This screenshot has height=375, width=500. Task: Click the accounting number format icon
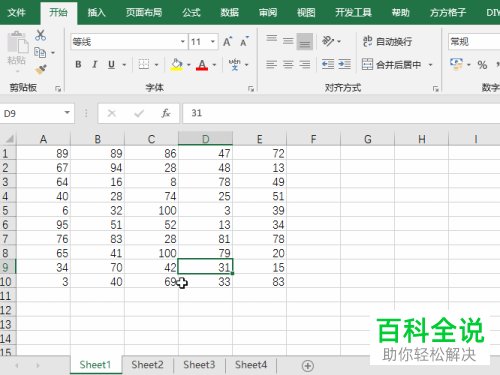tap(456, 64)
